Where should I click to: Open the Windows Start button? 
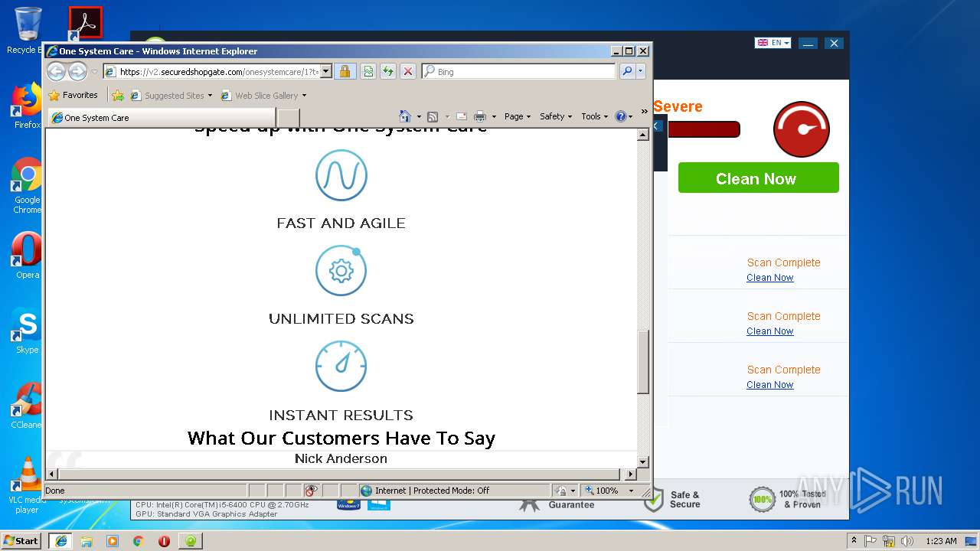click(x=21, y=540)
